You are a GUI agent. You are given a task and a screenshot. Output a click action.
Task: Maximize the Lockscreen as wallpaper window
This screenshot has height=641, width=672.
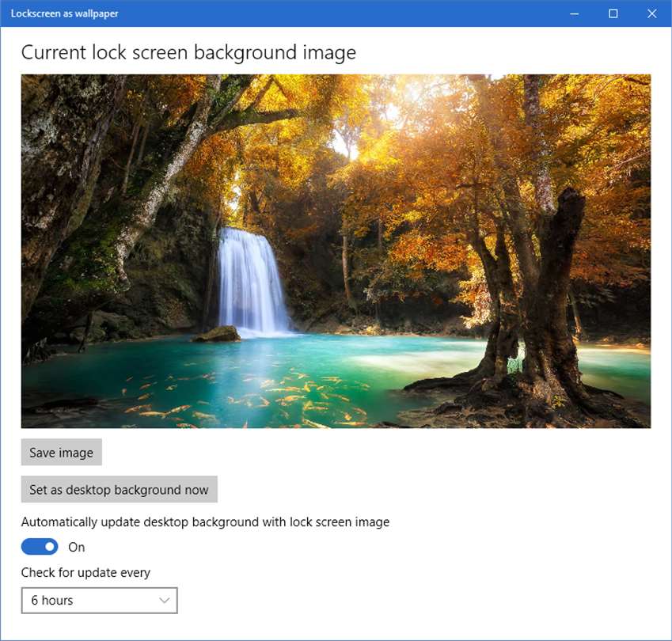(613, 13)
